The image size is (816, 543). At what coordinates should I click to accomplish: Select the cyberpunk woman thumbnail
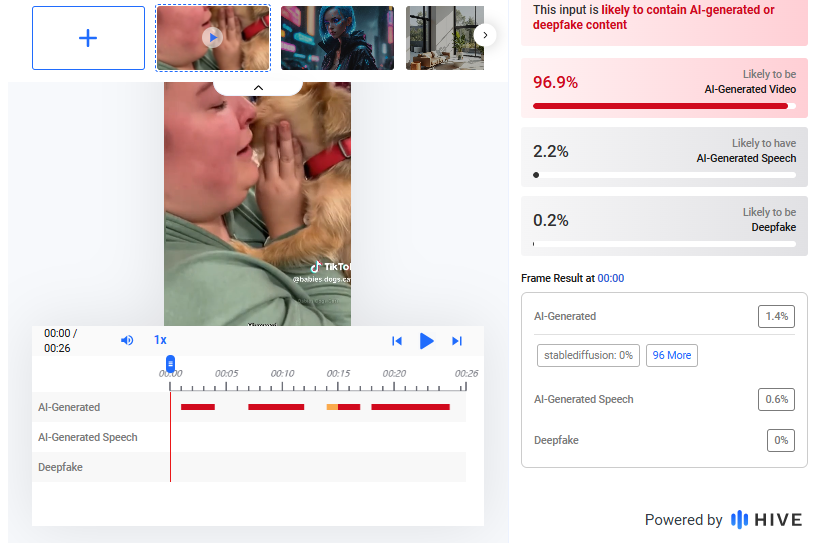click(x=337, y=38)
